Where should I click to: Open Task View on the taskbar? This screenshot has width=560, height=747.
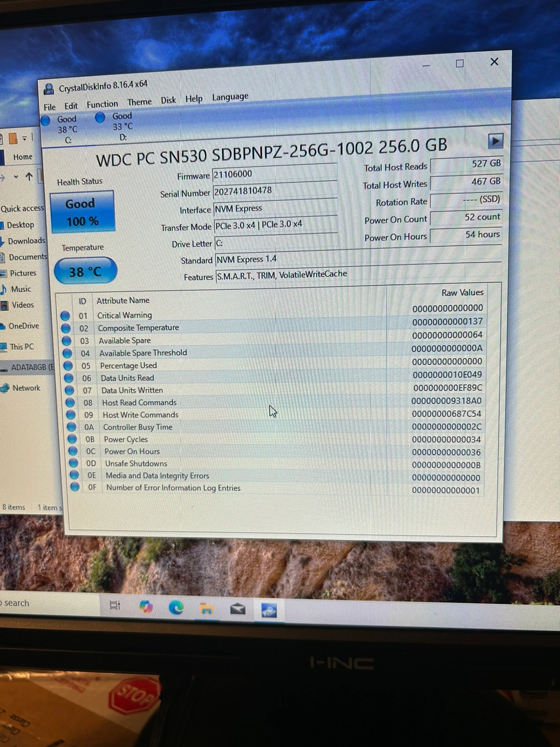click(115, 605)
